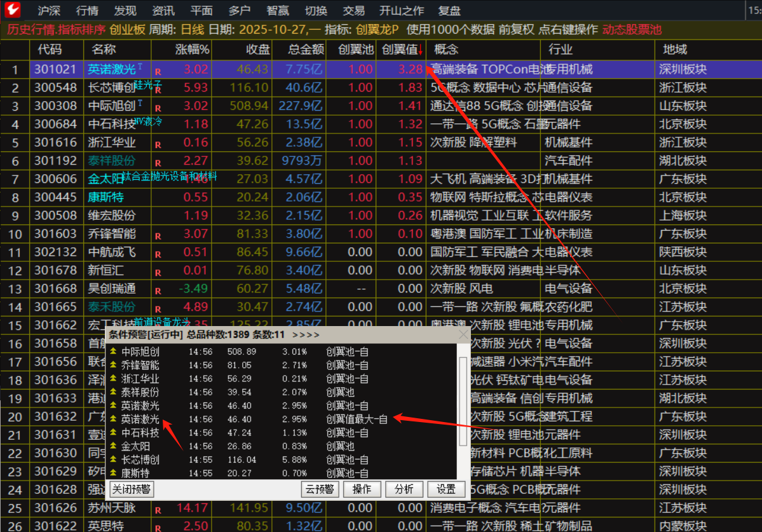Close the 条件预警 dialog with X
Viewport: 762px width, 532px height.
tap(463, 335)
